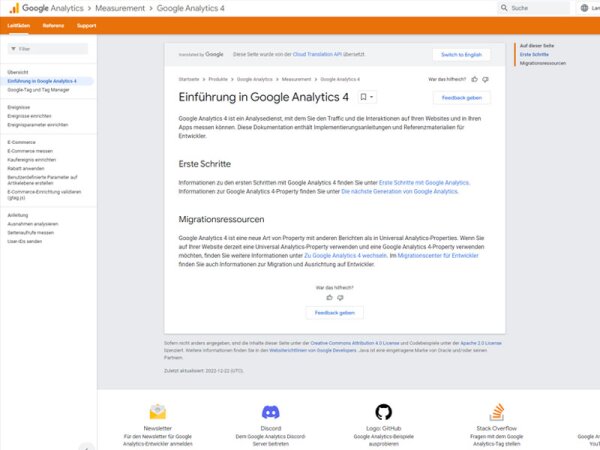Click Measurement in the page breadcrumb

[x=296, y=79]
